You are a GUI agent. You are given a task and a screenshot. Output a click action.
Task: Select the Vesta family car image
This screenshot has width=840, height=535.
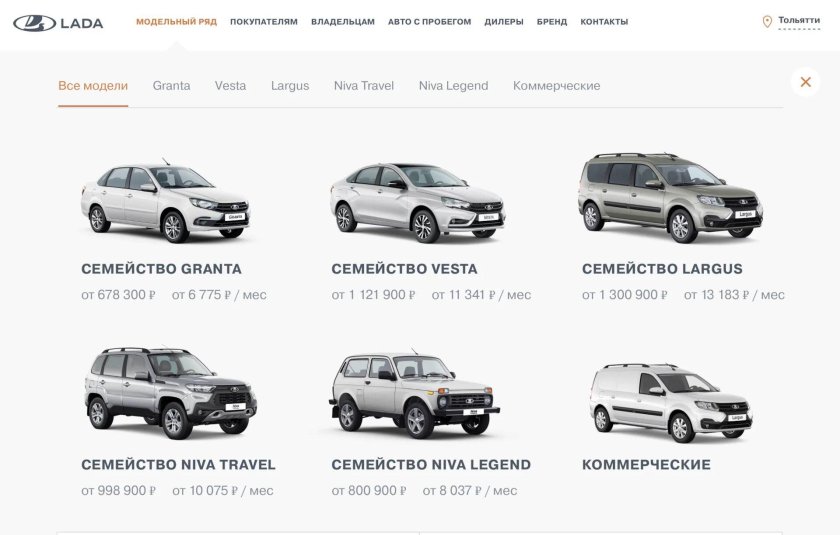(x=417, y=202)
